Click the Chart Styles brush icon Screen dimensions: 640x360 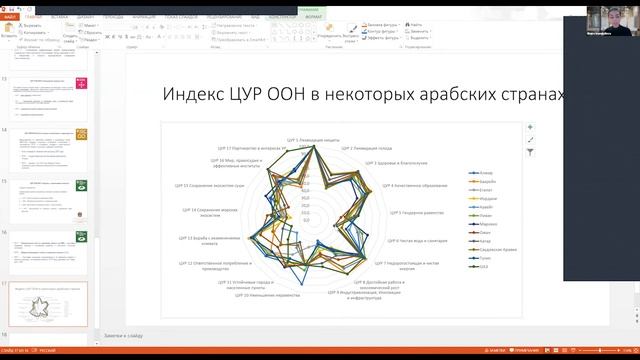[x=530, y=140]
